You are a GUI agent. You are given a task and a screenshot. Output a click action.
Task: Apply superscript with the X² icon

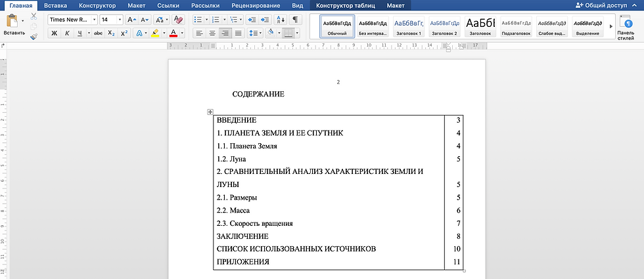tap(124, 33)
